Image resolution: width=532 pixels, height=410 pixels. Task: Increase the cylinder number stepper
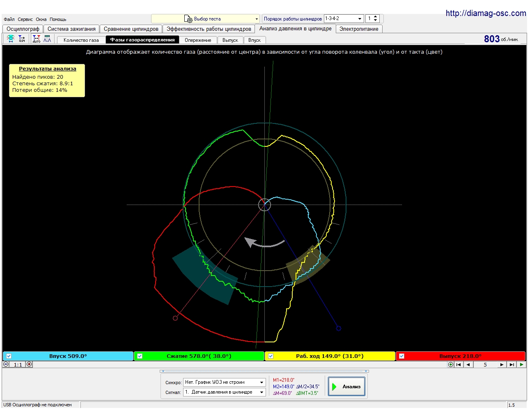[376, 17]
